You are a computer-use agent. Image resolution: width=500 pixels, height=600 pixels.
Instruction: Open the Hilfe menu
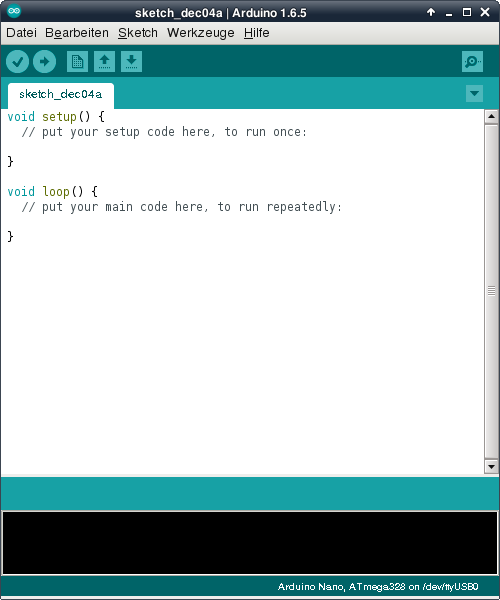click(256, 33)
